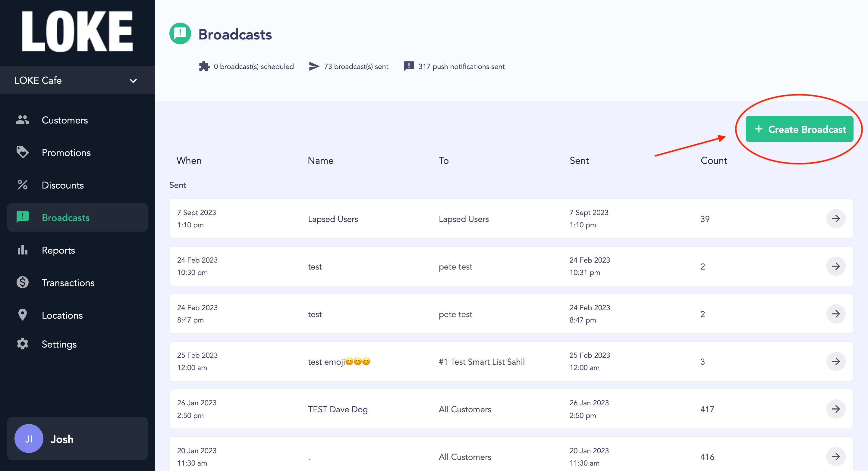Go to Promotions menu item
868x471 pixels.
[77, 152]
